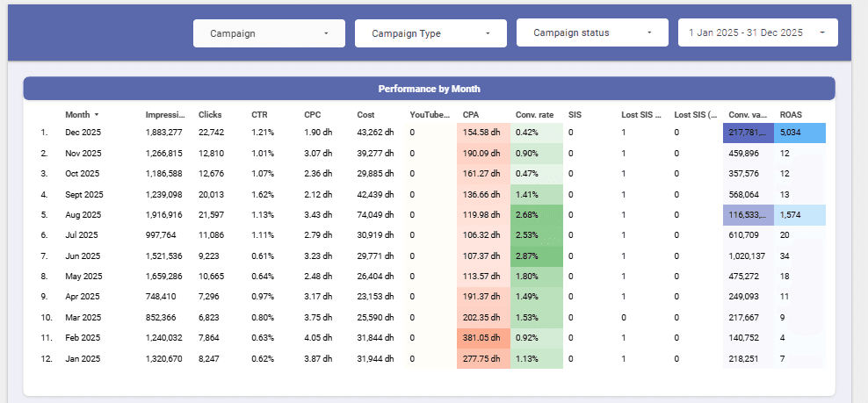Click the 277.75 dh CPA cell

(483, 359)
